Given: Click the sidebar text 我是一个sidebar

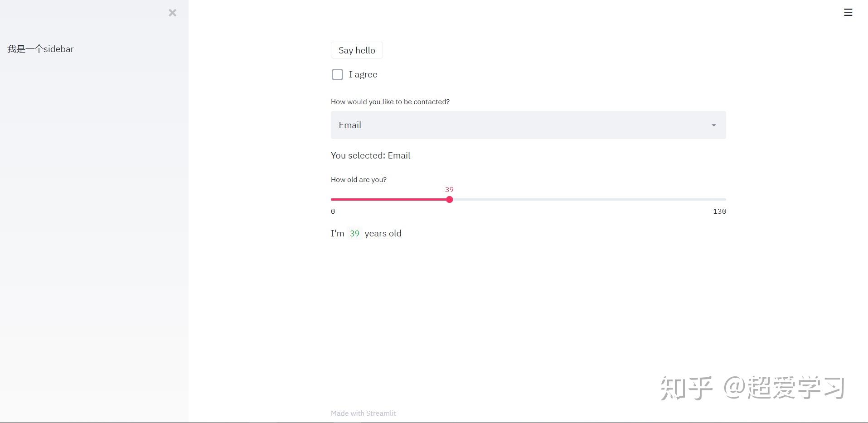Looking at the screenshot, I should [x=40, y=49].
